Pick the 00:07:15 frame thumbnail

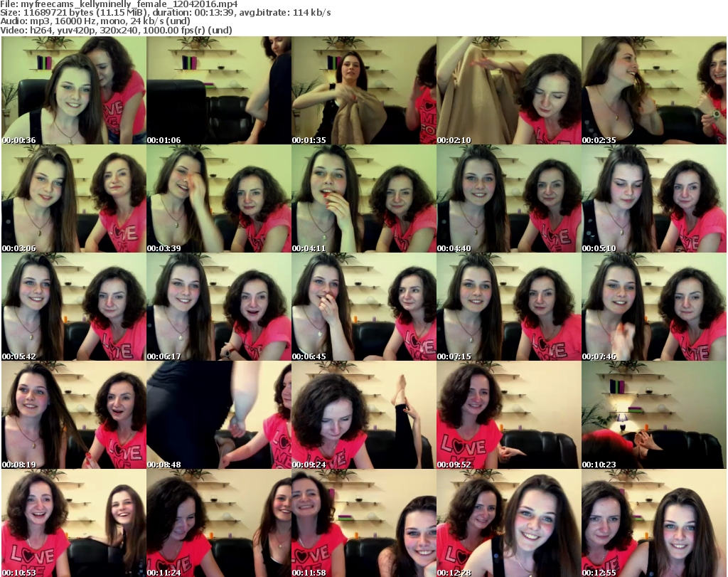(x=509, y=307)
